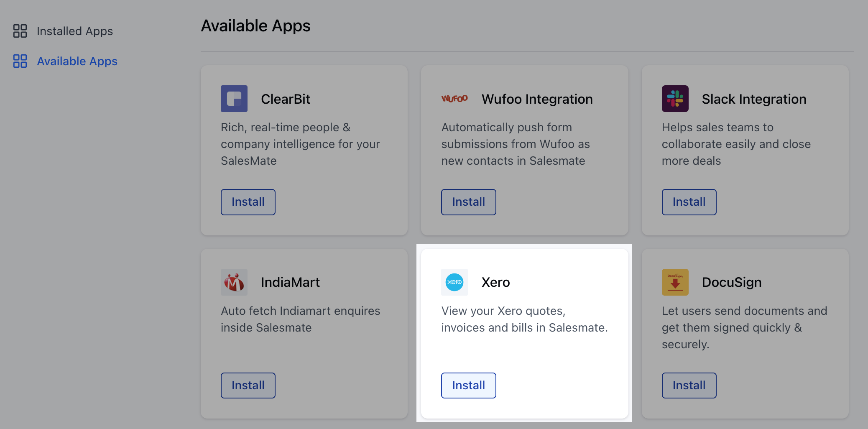
Task: Click the Slack logo icon
Action: (675, 99)
